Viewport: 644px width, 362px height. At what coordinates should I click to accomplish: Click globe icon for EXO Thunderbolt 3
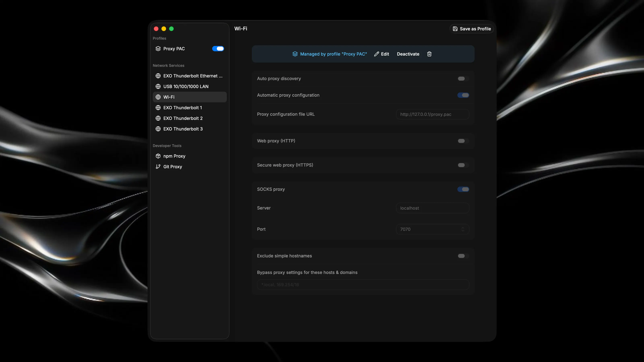click(x=158, y=129)
